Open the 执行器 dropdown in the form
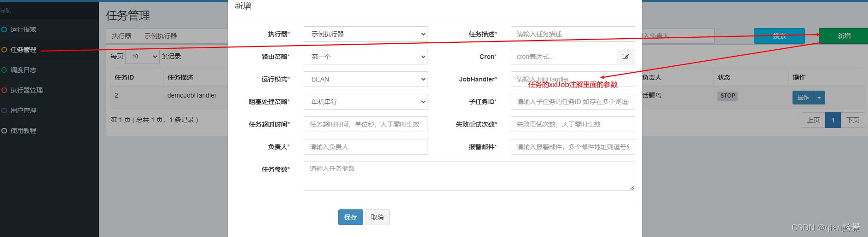The width and height of the screenshot is (868, 237). coord(366,34)
